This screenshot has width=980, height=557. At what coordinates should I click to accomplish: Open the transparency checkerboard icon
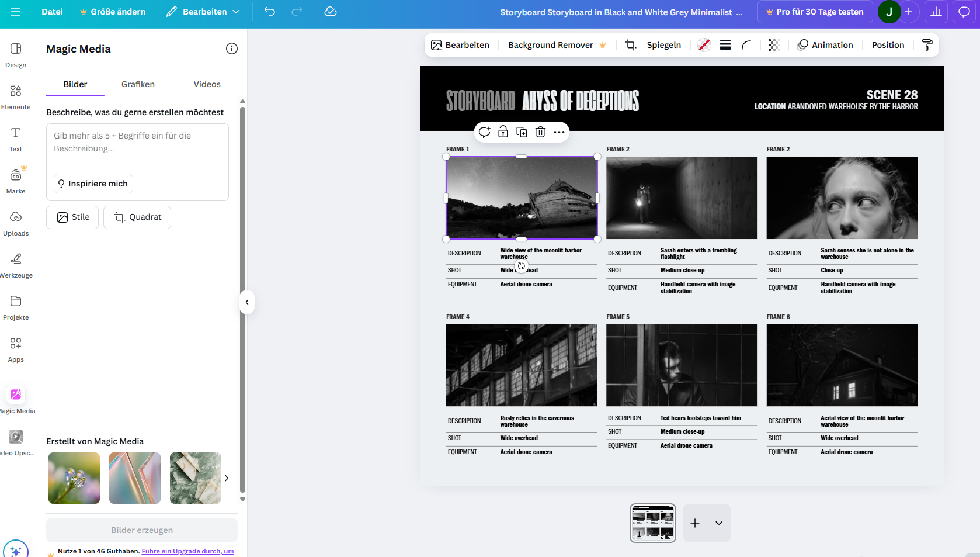(774, 45)
